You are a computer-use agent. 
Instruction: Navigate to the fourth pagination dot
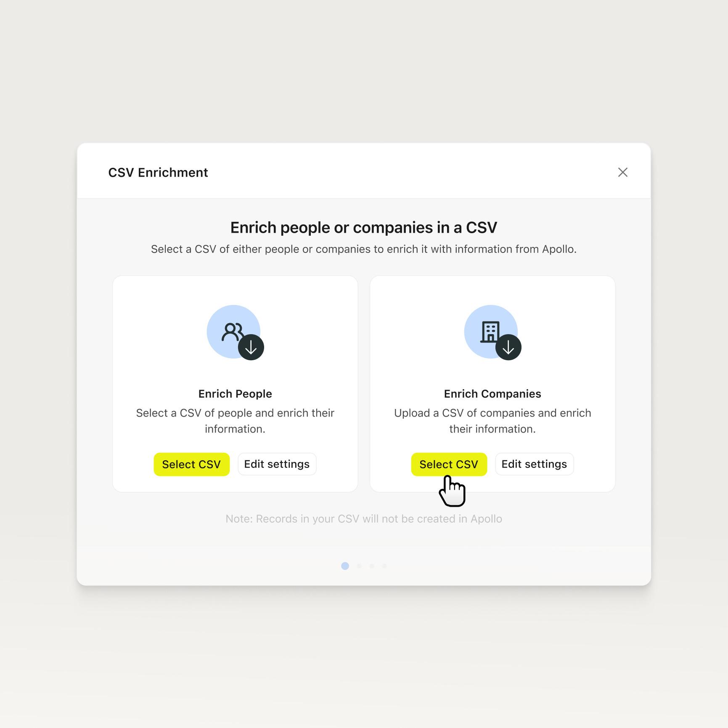(384, 566)
